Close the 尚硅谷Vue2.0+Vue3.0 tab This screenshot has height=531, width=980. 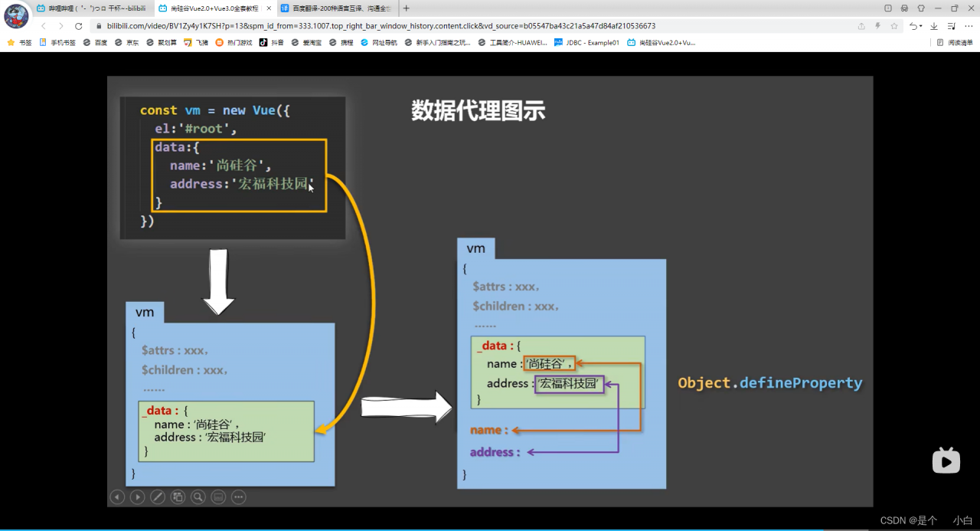tap(269, 8)
